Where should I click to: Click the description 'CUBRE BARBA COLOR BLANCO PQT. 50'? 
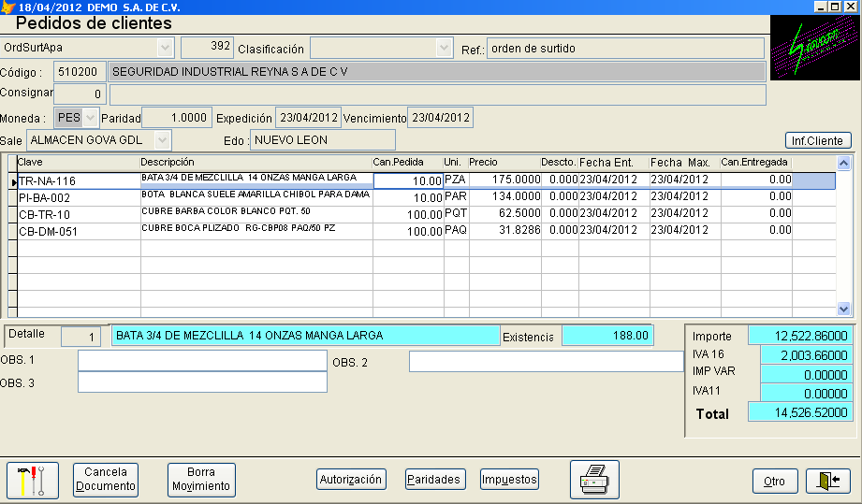pyautogui.click(x=226, y=211)
